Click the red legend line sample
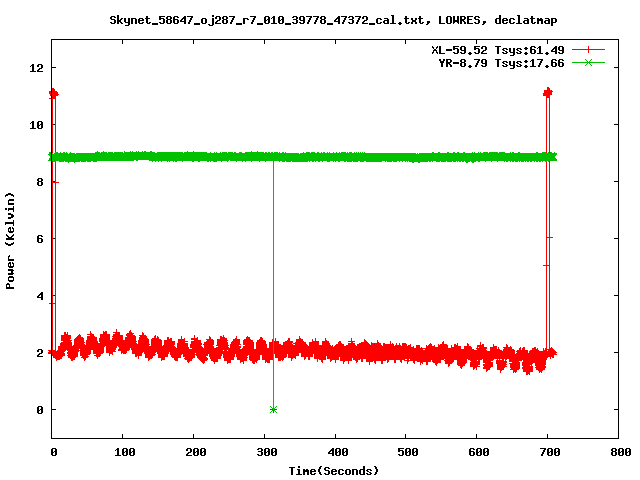The image size is (640, 480). [x=588, y=50]
